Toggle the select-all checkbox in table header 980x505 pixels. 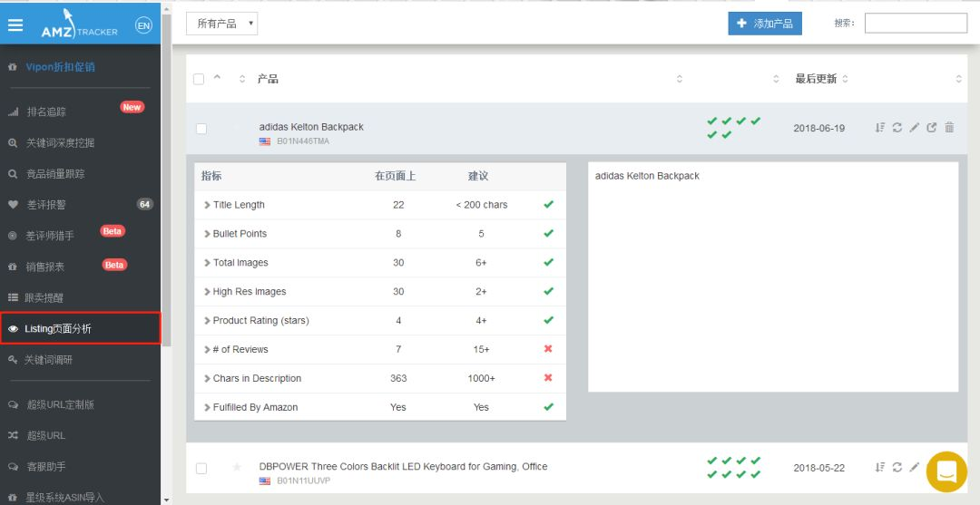(x=199, y=79)
